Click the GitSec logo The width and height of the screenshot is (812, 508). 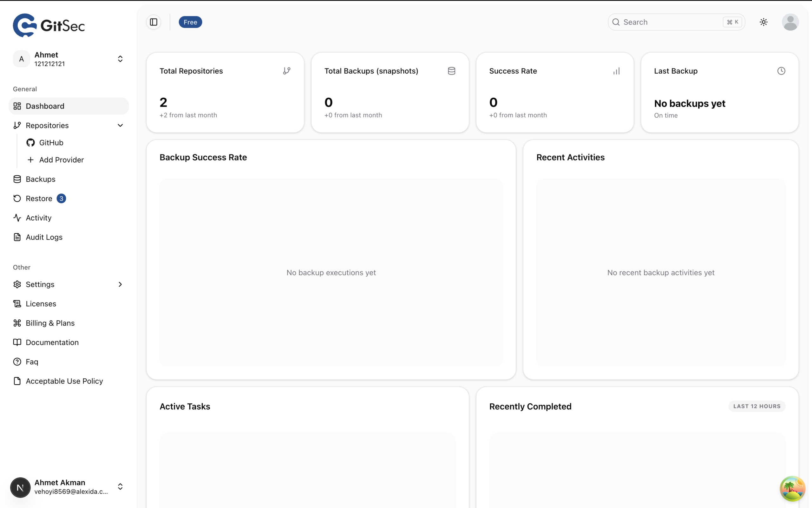(49, 25)
